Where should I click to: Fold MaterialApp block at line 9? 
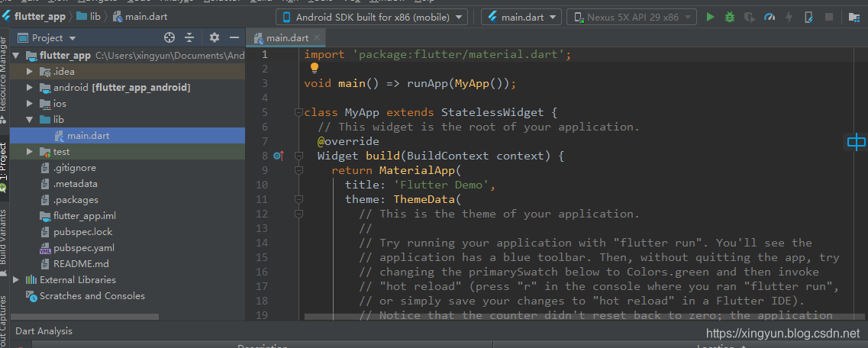(x=299, y=170)
